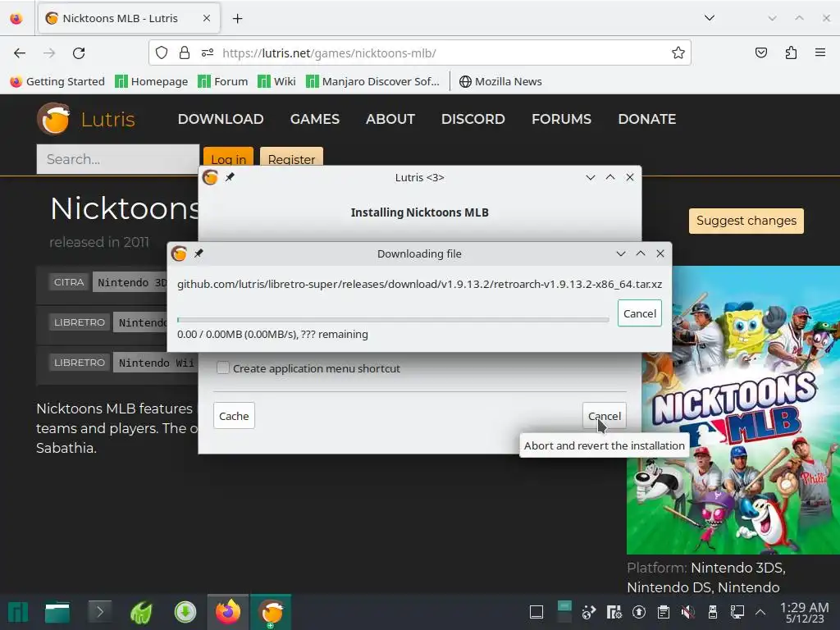
Task: Select the CITRA runner label
Action: [x=69, y=282]
